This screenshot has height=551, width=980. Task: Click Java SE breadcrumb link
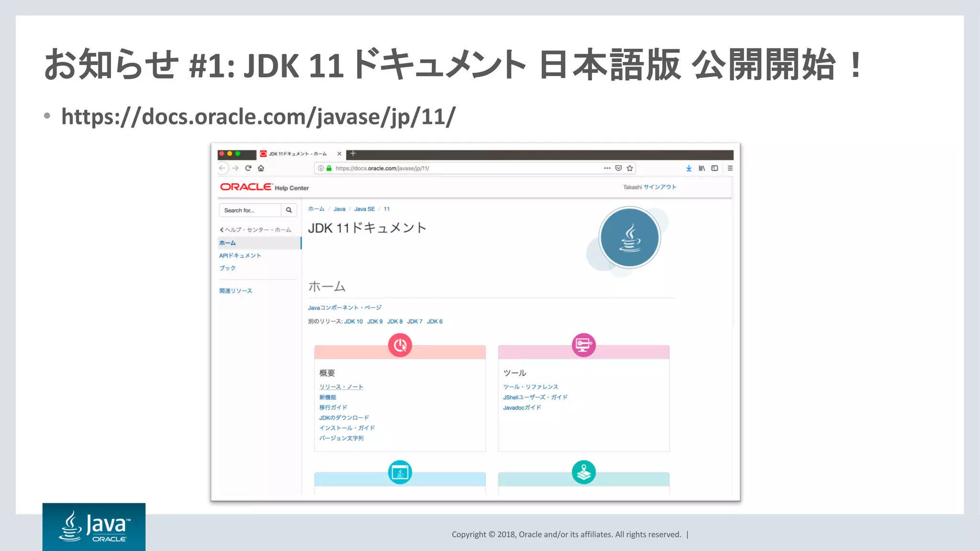coord(364,209)
